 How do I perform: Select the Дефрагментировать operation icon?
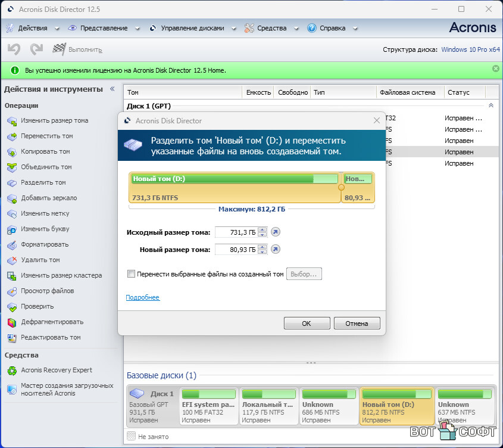click(x=12, y=322)
